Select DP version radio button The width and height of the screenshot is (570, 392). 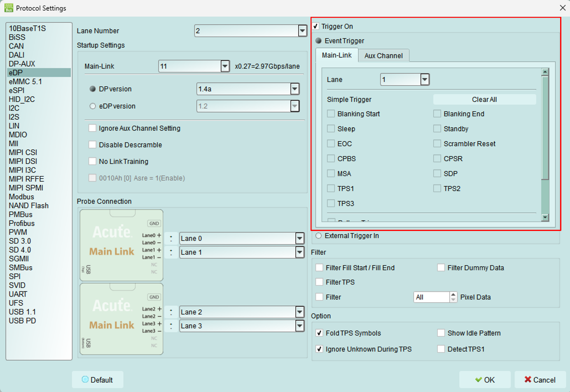(93, 89)
